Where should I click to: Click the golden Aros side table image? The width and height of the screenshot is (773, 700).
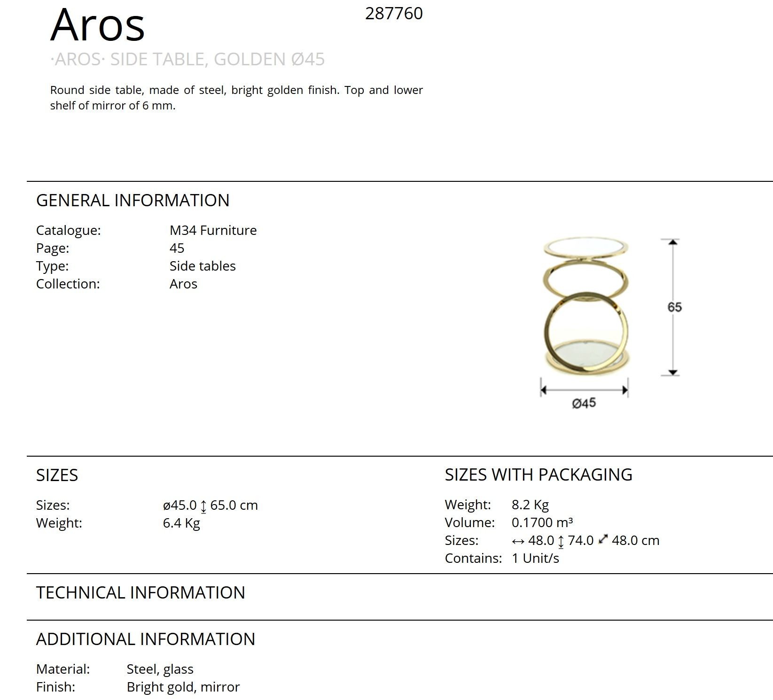[586, 306]
